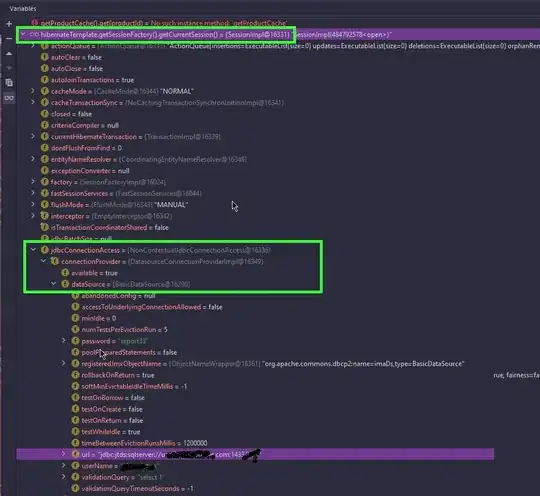Click the New Watch plus icon
The height and width of the screenshot is (496, 540).
tap(9, 24)
